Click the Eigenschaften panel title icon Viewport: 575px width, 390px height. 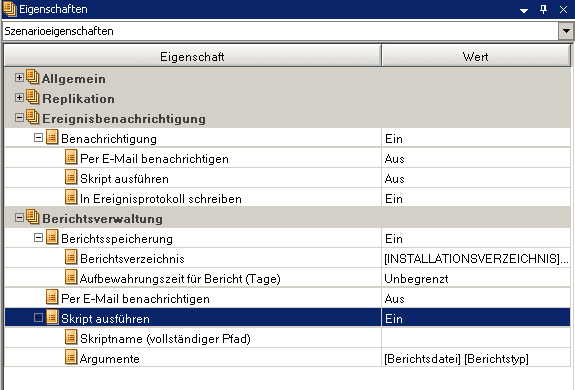[10, 9]
